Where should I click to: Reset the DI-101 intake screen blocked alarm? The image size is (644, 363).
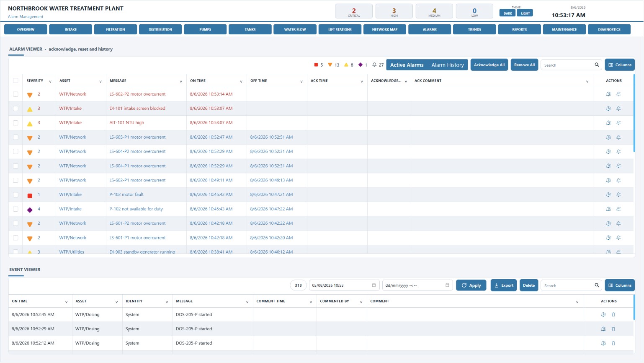618,109
